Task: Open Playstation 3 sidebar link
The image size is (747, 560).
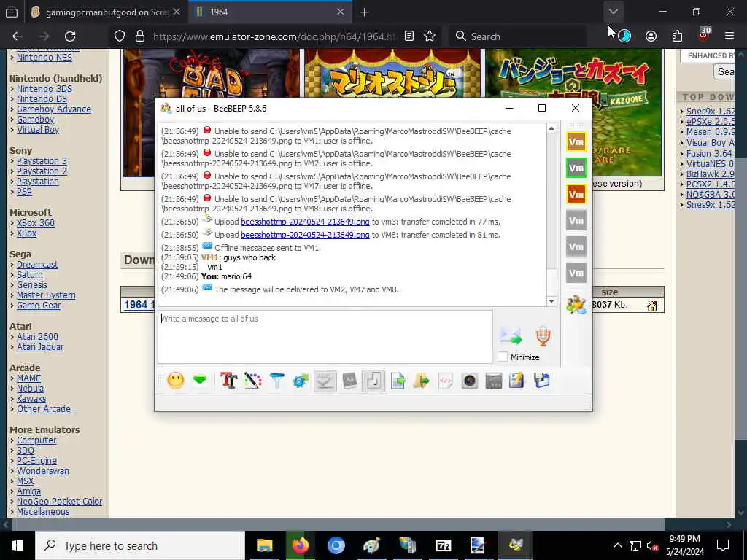Action: [42, 161]
